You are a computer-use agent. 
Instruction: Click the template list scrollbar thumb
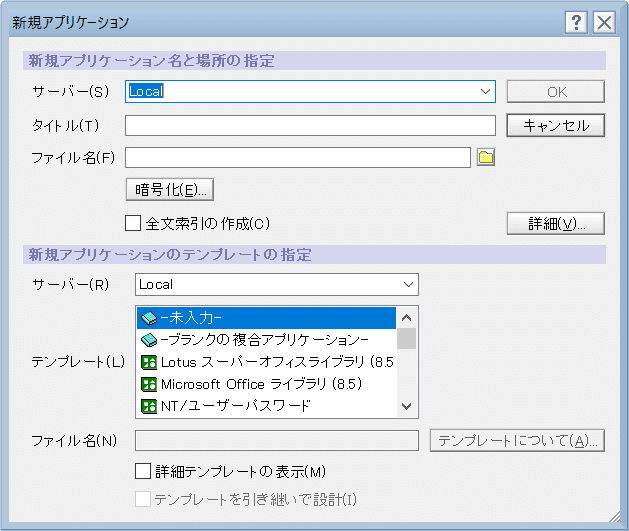click(406, 339)
